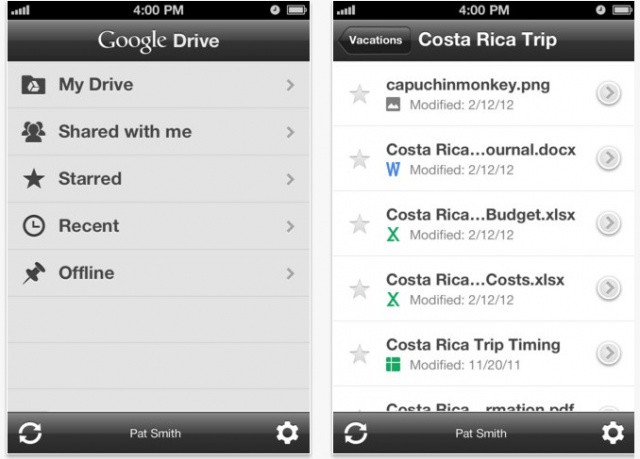Open My Drive label

coord(96,85)
